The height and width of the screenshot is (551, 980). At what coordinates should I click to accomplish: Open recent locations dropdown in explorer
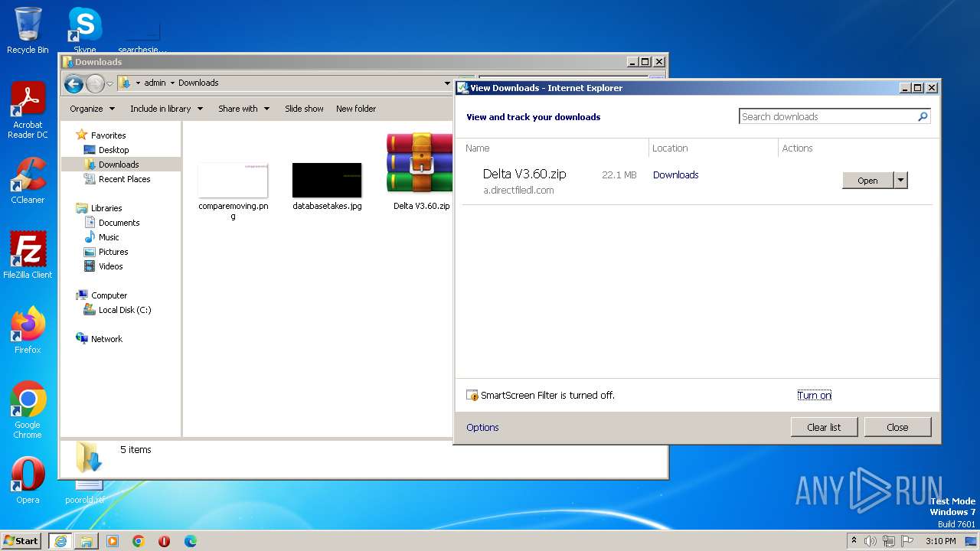click(x=110, y=83)
